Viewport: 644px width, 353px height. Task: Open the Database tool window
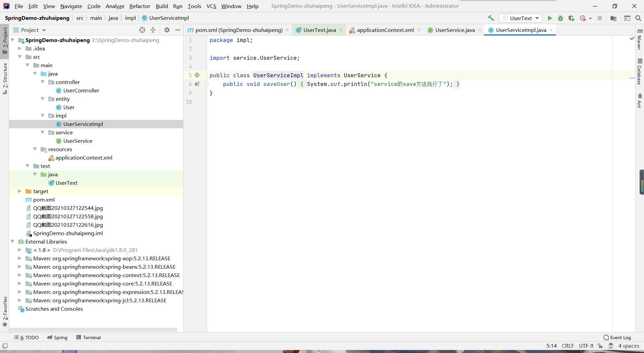tap(640, 71)
